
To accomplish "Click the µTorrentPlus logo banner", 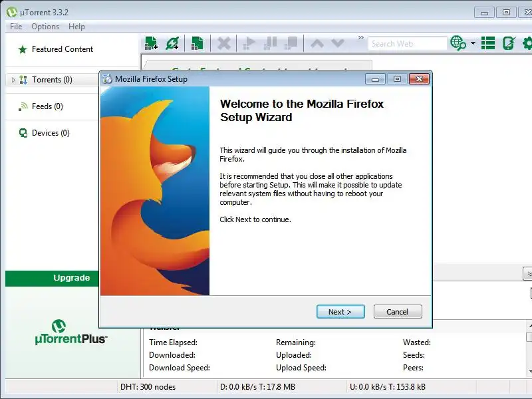I will coord(71,332).
